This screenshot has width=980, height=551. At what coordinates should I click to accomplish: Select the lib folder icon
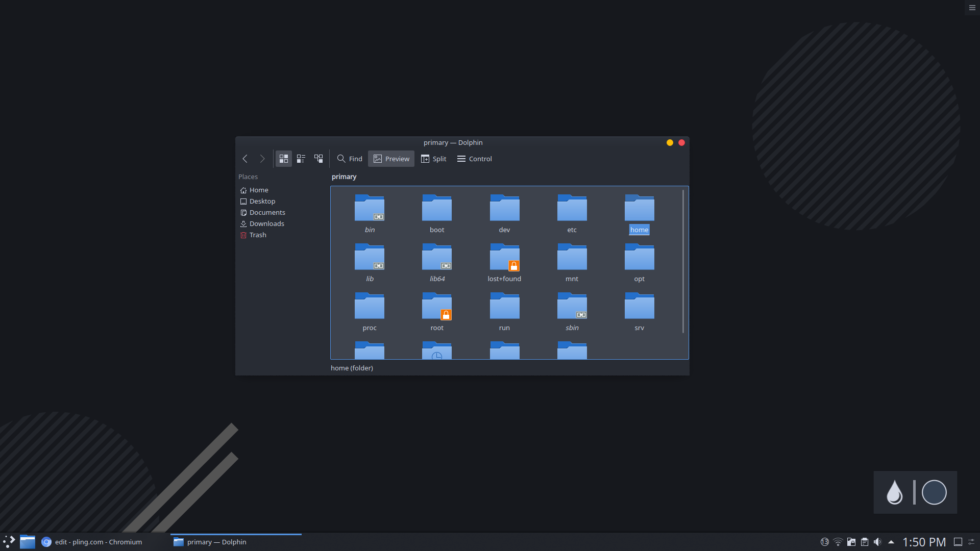click(x=370, y=257)
